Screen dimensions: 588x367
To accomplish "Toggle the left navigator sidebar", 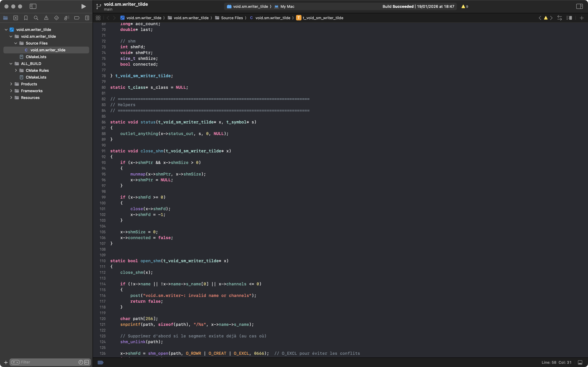I will [x=33, y=7].
